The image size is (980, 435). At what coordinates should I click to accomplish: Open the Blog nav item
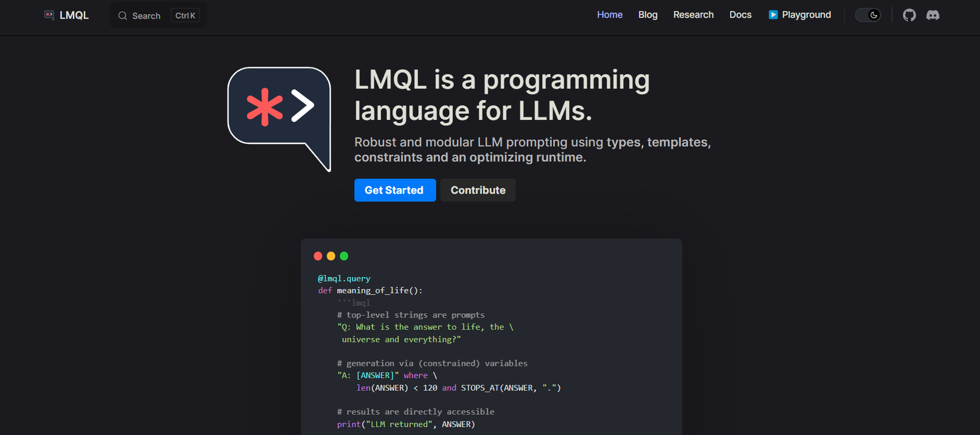click(x=647, y=15)
